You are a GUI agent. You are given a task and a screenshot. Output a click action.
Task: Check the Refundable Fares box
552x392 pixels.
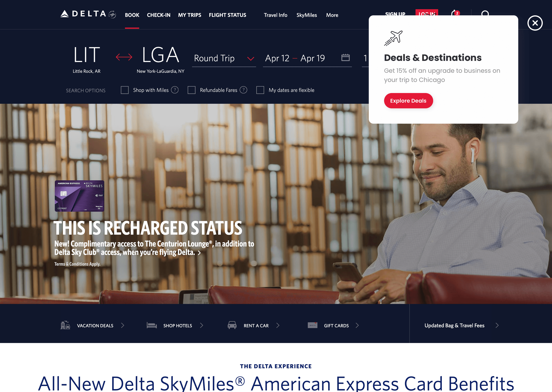point(191,90)
